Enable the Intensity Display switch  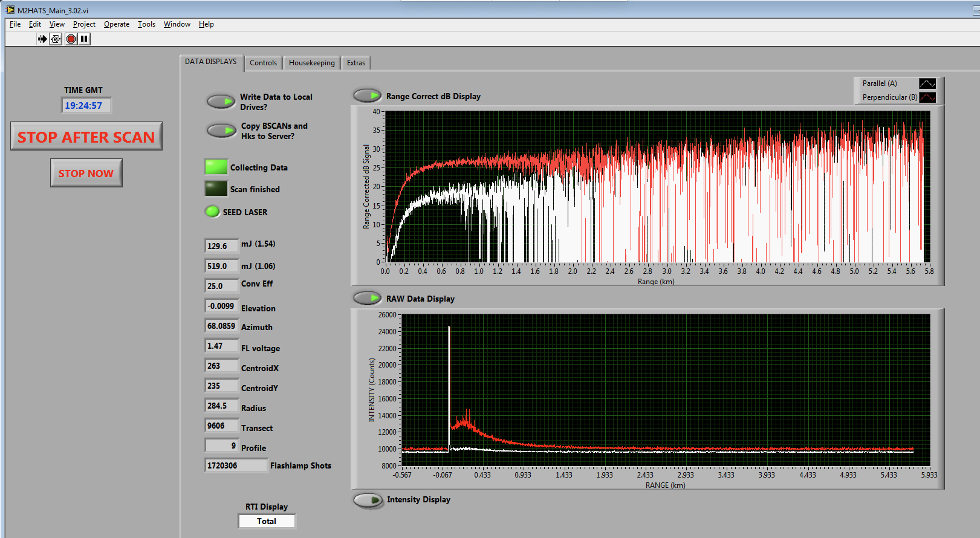tap(368, 500)
